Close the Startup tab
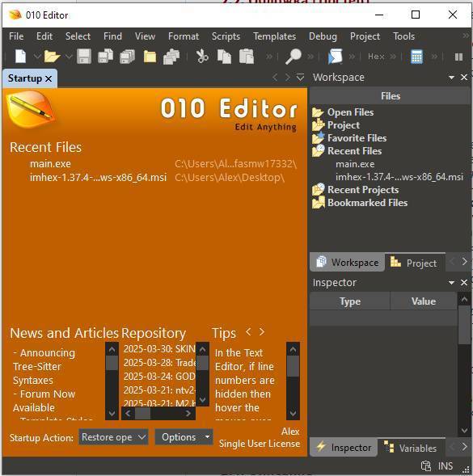The image size is (473, 476). [x=49, y=78]
